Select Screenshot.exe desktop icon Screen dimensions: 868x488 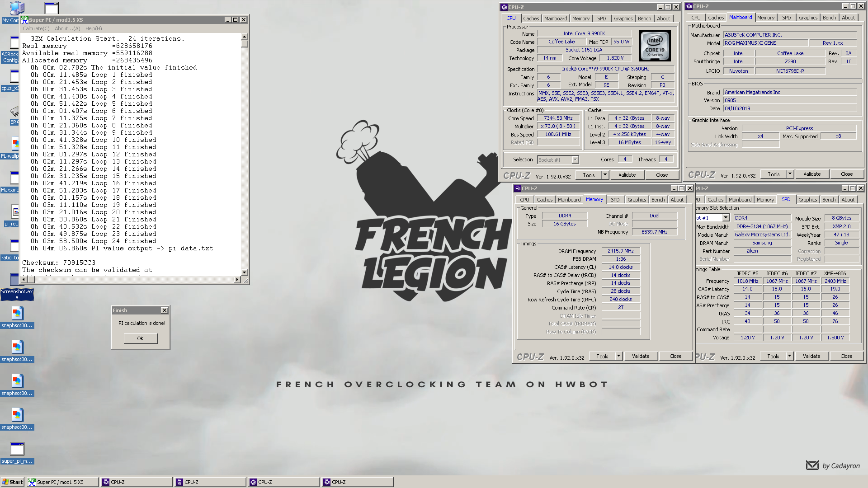click(17, 286)
